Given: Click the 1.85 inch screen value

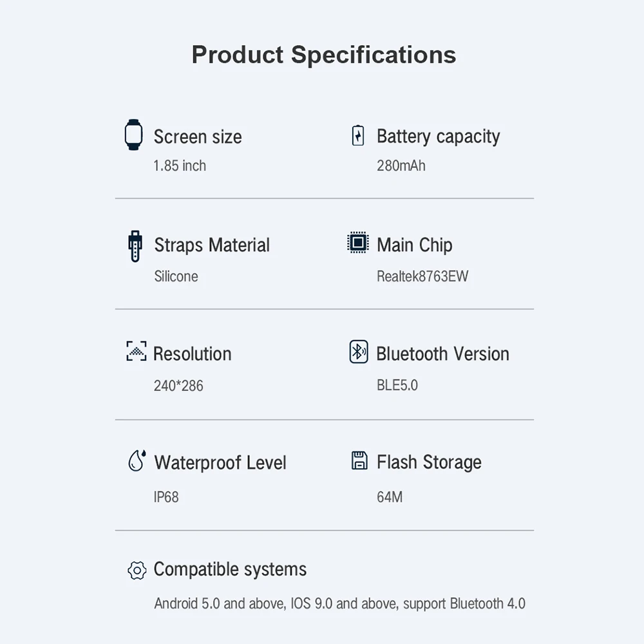Looking at the screenshot, I should tap(180, 166).
